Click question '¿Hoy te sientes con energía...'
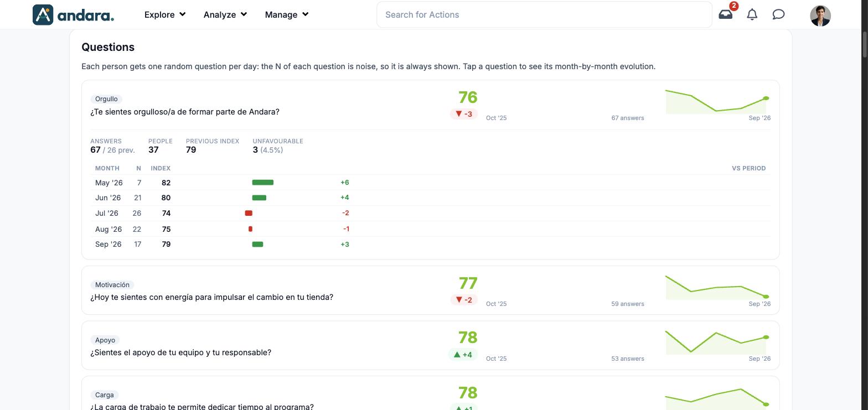 pos(212,297)
